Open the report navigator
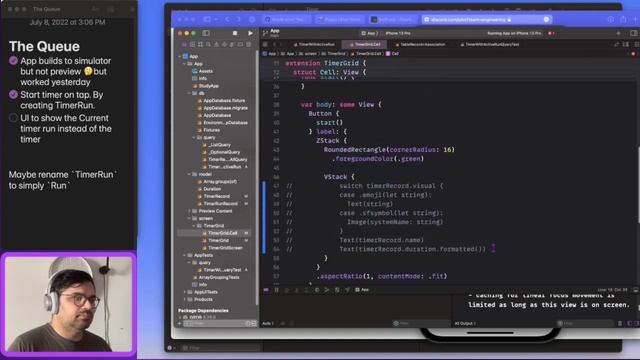This screenshot has height=360, width=640. (248, 44)
